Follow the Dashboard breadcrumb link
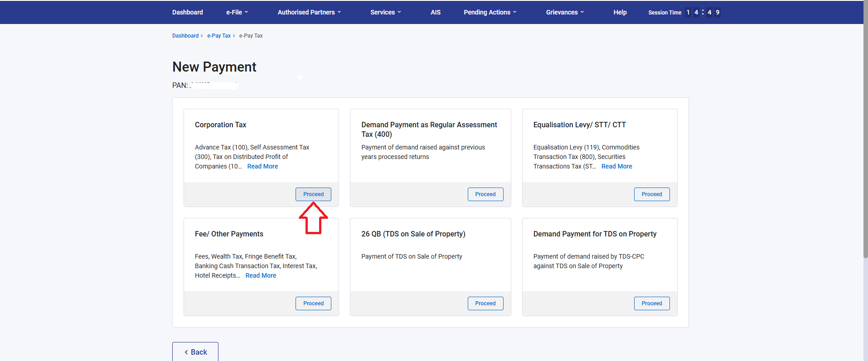 pyautogui.click(x=185, y=36)
